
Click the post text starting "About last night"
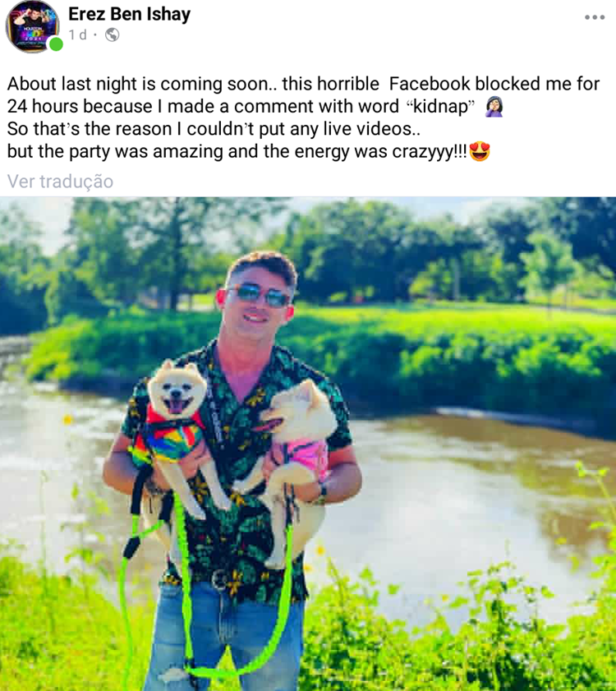pyautogui.click(x=303, y=117)
